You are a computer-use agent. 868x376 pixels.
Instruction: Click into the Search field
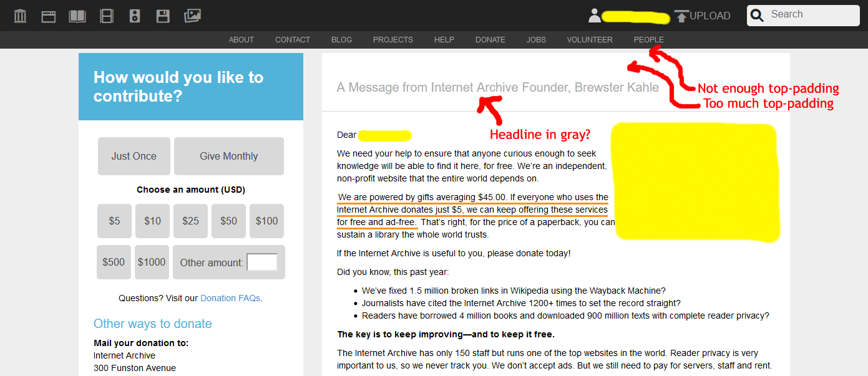click(802, 15)
